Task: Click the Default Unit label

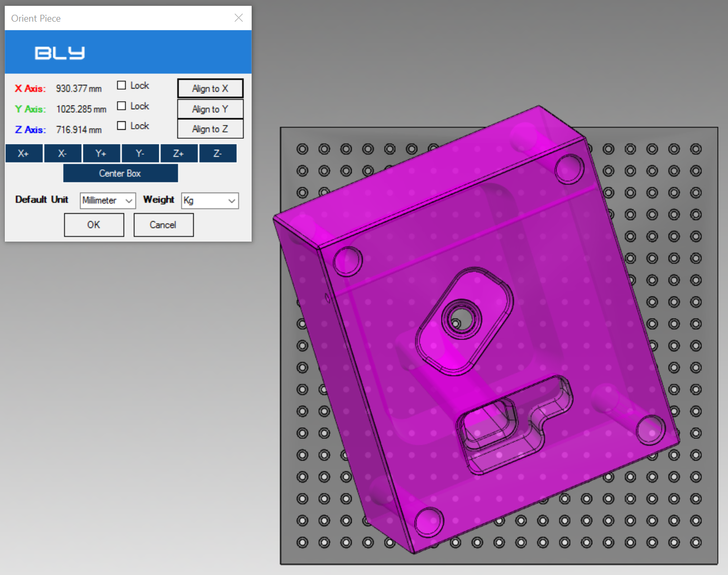Action: tap(42, 199)
